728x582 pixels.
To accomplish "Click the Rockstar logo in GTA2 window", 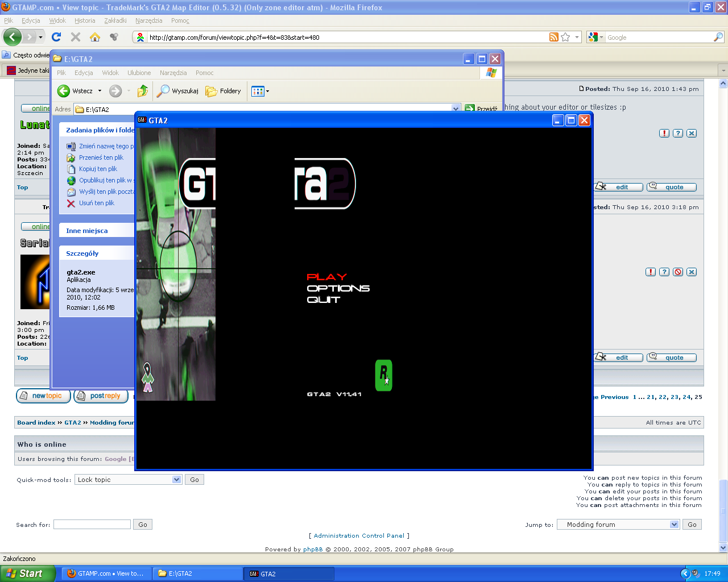I will click(x=384, y=375).
